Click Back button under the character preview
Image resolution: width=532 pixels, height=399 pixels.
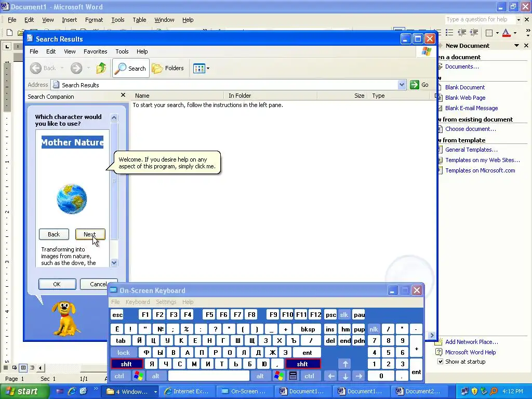click(x=54, y=234)
